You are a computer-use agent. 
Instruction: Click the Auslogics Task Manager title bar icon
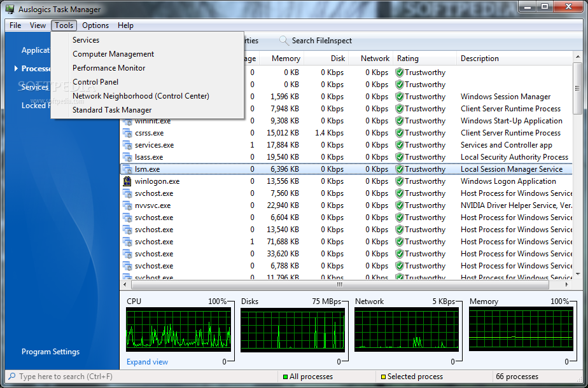(10, 9)
